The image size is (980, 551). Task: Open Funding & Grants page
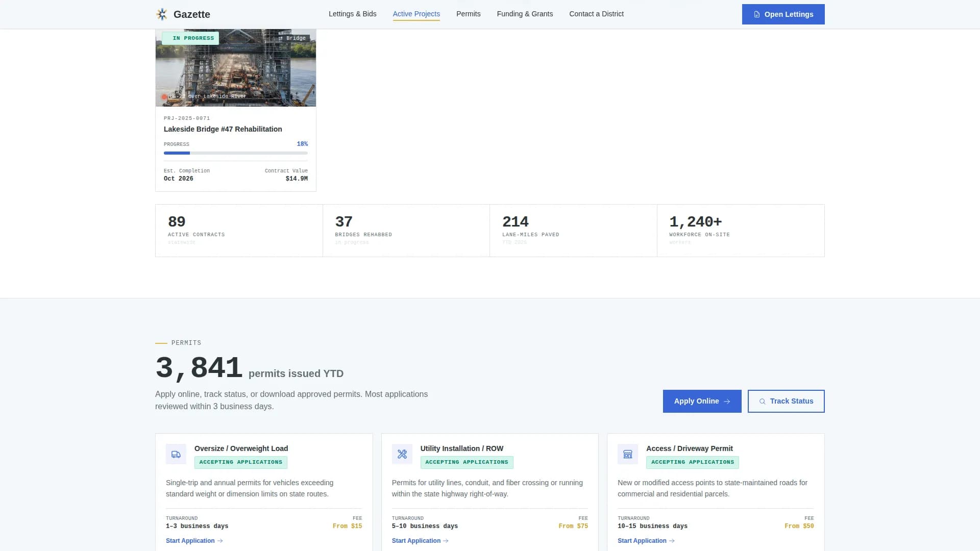tap(525, 14)
